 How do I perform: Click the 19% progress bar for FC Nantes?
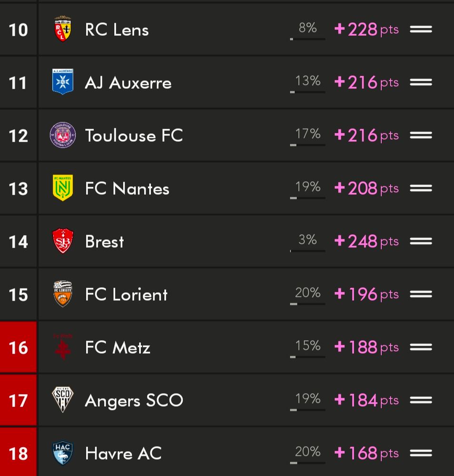(x=307, y=198)
